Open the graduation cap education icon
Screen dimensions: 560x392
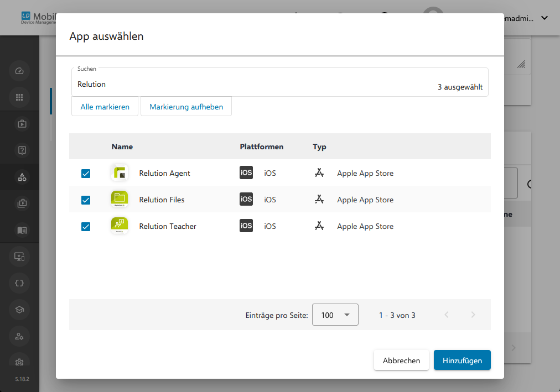click(x=19, y=310)
